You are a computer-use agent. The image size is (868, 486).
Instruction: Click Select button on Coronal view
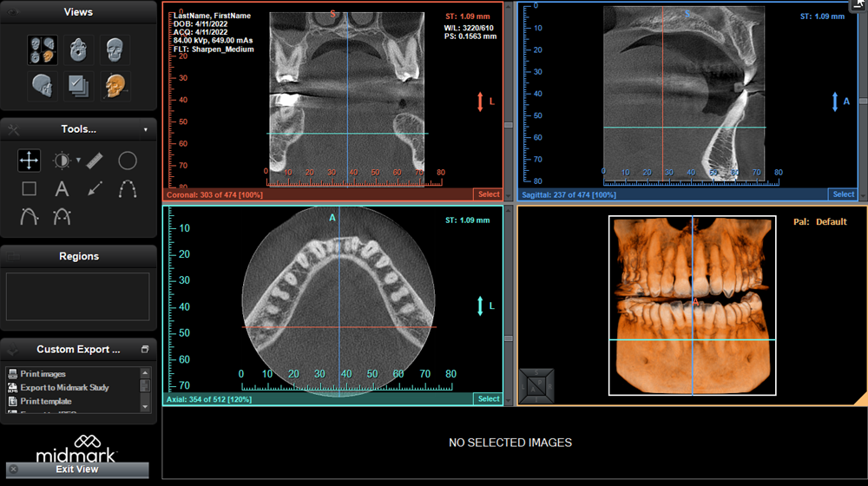[x=488, y=194]
